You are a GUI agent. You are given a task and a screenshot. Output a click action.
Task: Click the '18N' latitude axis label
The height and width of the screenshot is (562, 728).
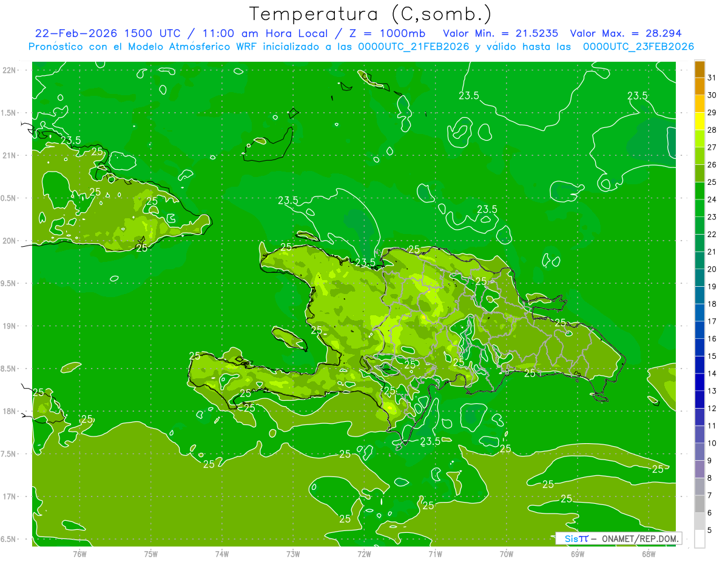point(10,412)
